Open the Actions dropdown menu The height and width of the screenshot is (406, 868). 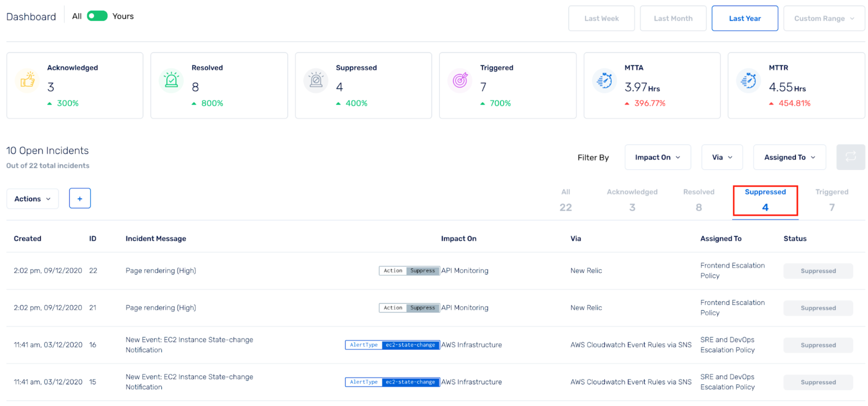pyautogui.click(x=33, y=198)
